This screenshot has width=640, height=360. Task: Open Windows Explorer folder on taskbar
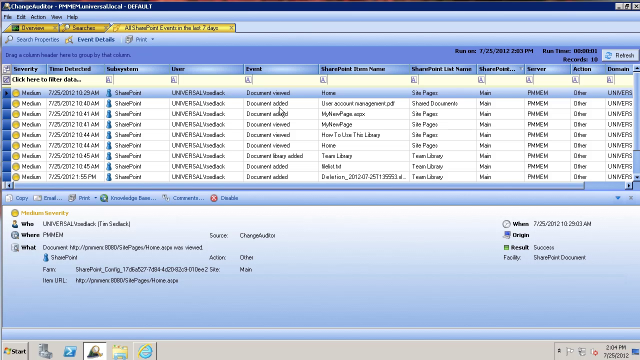[120, 351]
